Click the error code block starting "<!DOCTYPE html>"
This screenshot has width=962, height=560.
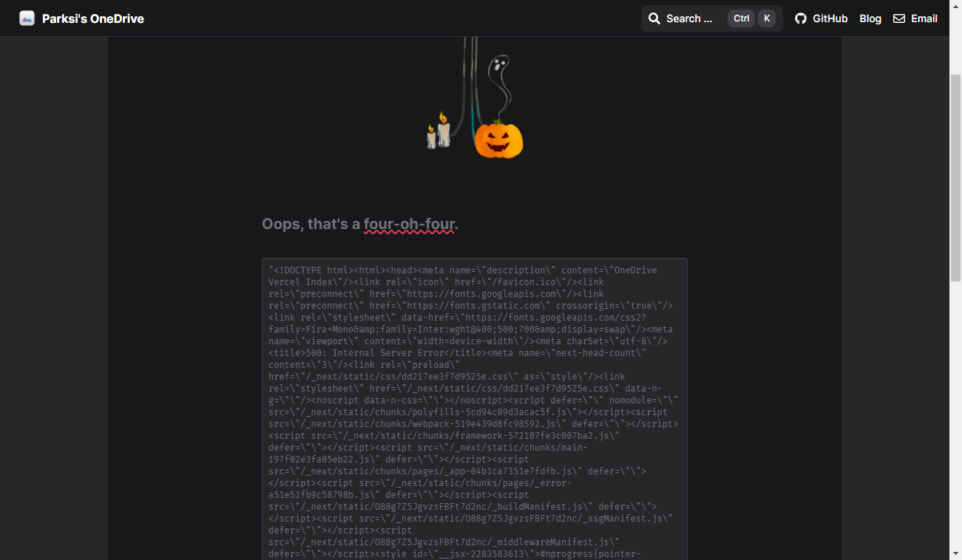475,409
